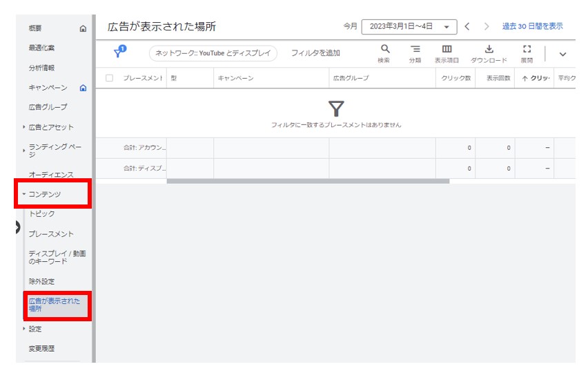Image resolution: width=588 pixels, height=371 pixels.
Task: Go to 分析情報 in sidebar
Action: (41, 68)
